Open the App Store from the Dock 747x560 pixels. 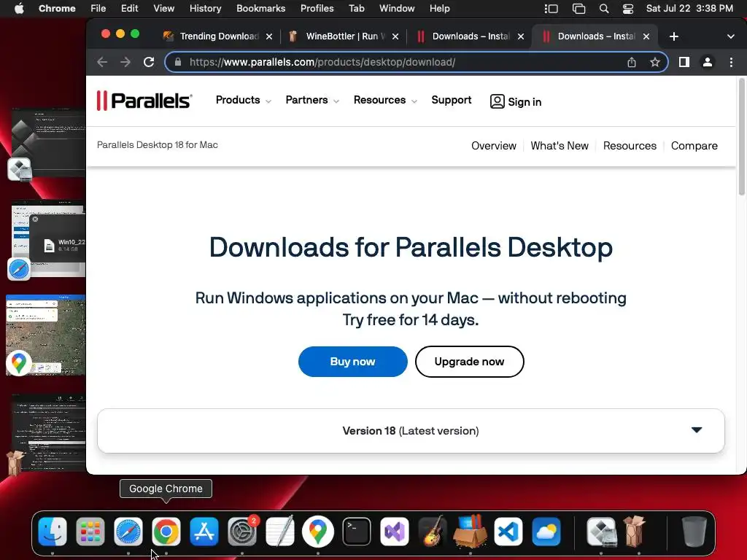204,531
